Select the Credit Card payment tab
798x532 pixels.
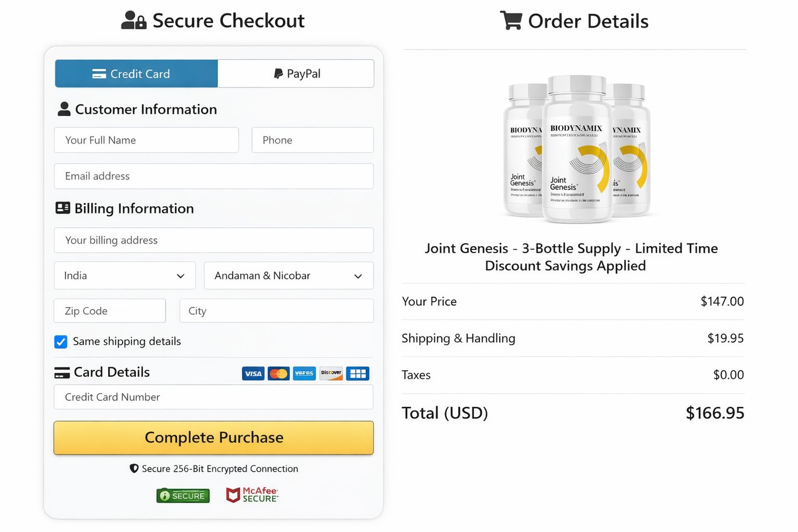[136, 74]
